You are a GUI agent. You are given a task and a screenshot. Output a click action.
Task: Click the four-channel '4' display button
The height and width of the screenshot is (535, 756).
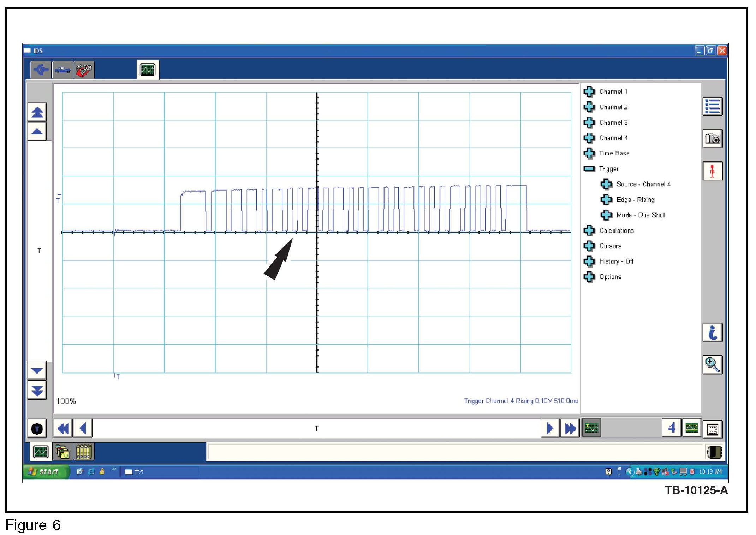pyautogui.click(x=671, y=428)
